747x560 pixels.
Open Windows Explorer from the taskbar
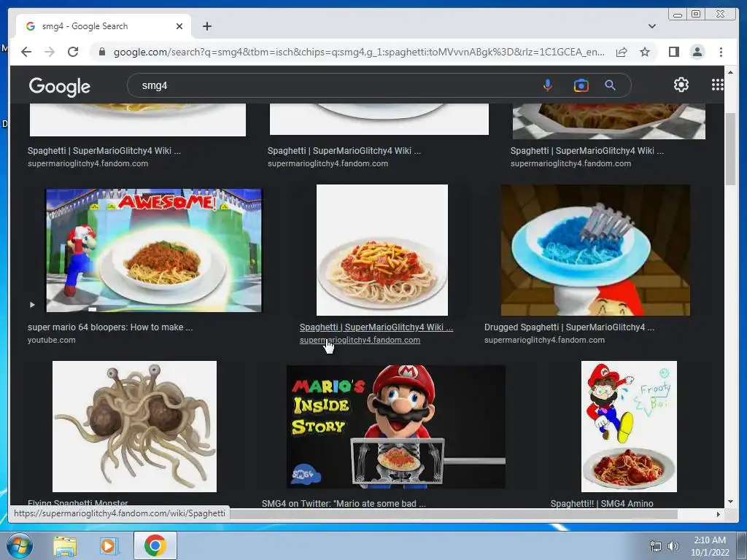pyautogui.click(x=65, y=545)
